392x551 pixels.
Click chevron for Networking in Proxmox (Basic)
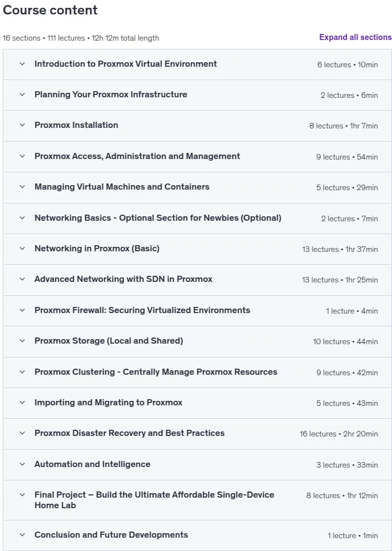pyautogui.click(x=22, y=249)
